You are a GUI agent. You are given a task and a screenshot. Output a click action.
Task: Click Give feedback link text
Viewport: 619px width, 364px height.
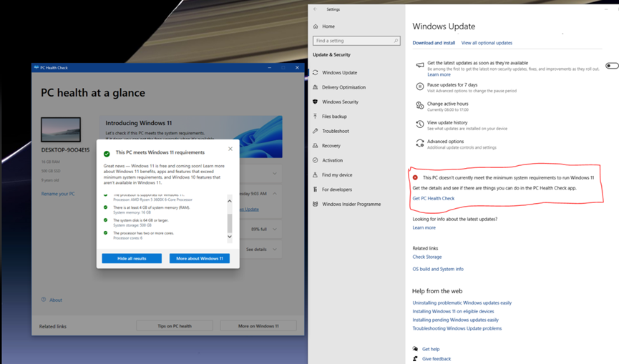coord(437,359)
